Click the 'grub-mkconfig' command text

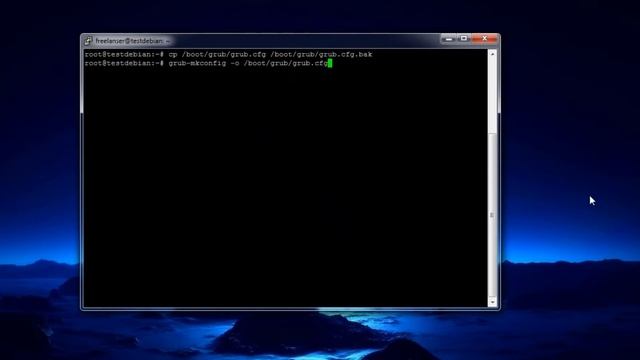click(x=197, y=63)
